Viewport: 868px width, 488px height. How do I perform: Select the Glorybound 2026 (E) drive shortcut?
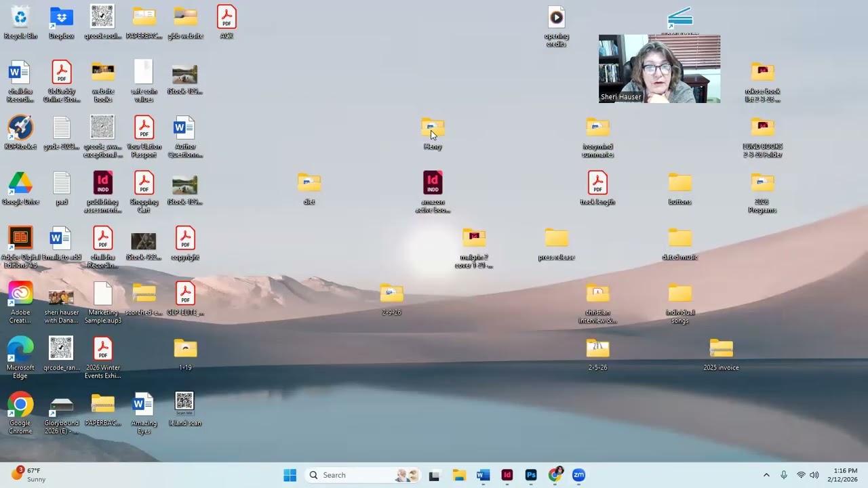pos(61,413)
